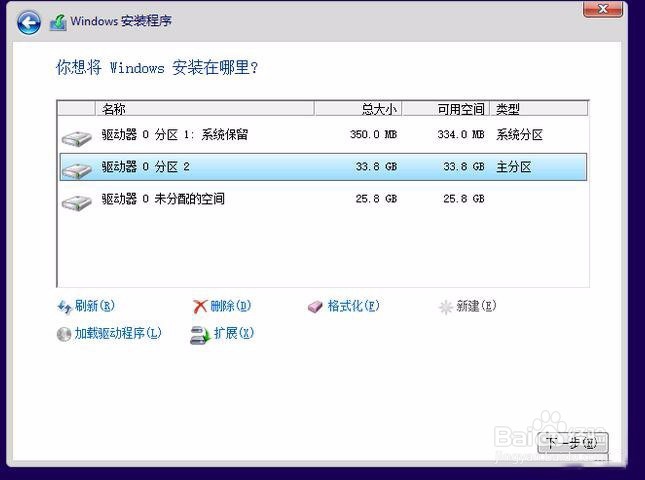Click the Windows Setup icon in title bar
The image size is (645, 480).
58,22
